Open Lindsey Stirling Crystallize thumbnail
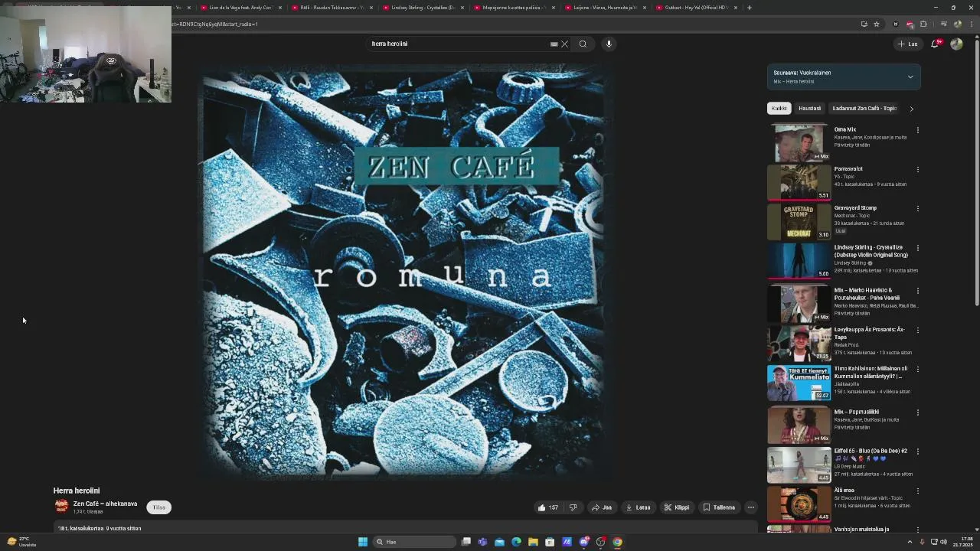This screenshot has width=980, height=551. [799, 260]
